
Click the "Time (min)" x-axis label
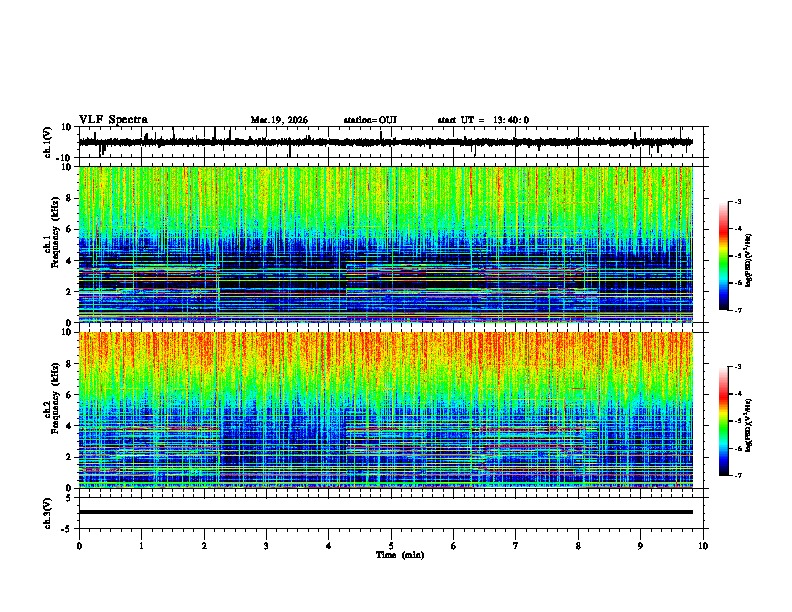[400, 555]
